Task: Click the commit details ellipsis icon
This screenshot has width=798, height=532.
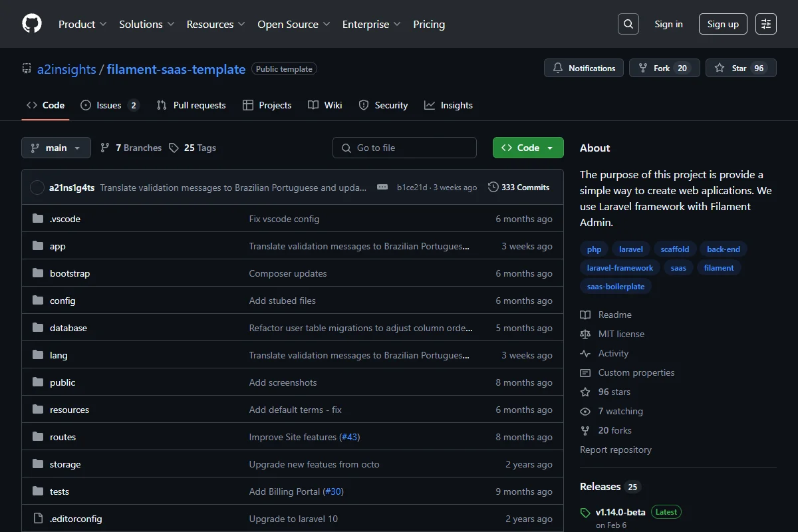Action: point(382,188)
